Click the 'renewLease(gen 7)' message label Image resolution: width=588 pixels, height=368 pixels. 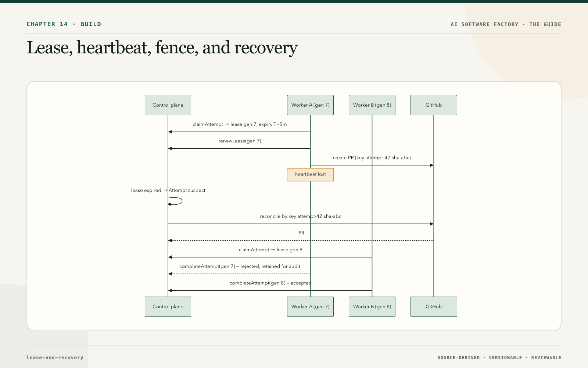[x=240, y=141]
